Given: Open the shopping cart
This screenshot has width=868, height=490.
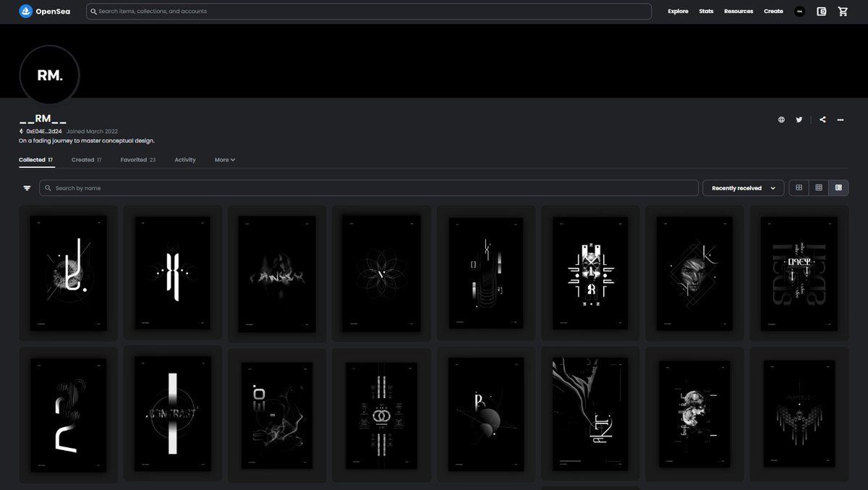Looking at the screenshot, I should pos(843,11).
